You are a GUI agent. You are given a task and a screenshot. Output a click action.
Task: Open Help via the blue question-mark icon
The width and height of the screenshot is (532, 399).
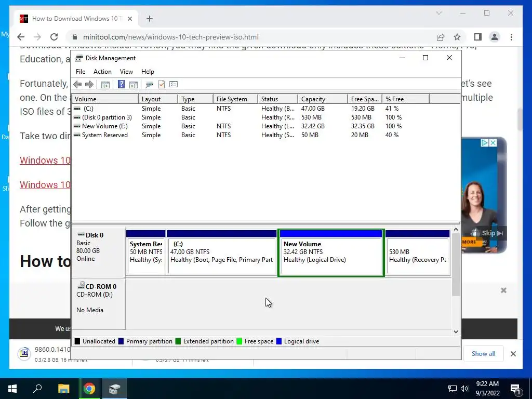point(121,84)
